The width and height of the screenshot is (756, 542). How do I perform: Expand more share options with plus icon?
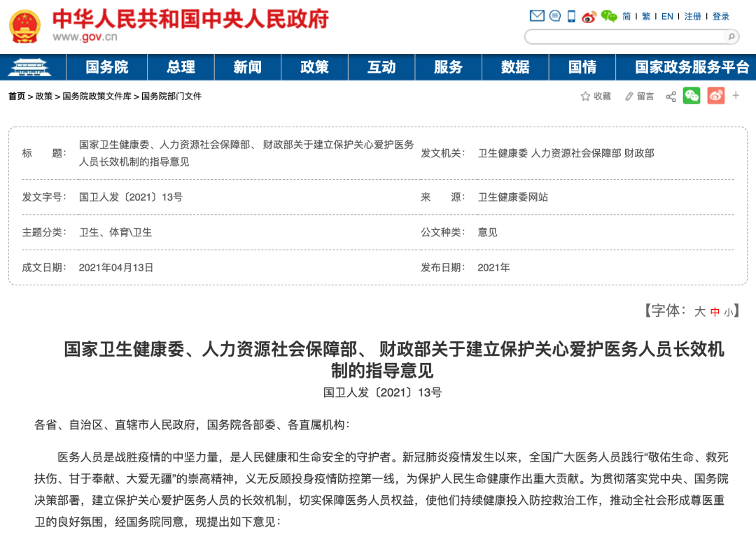(x=736, y=95)
